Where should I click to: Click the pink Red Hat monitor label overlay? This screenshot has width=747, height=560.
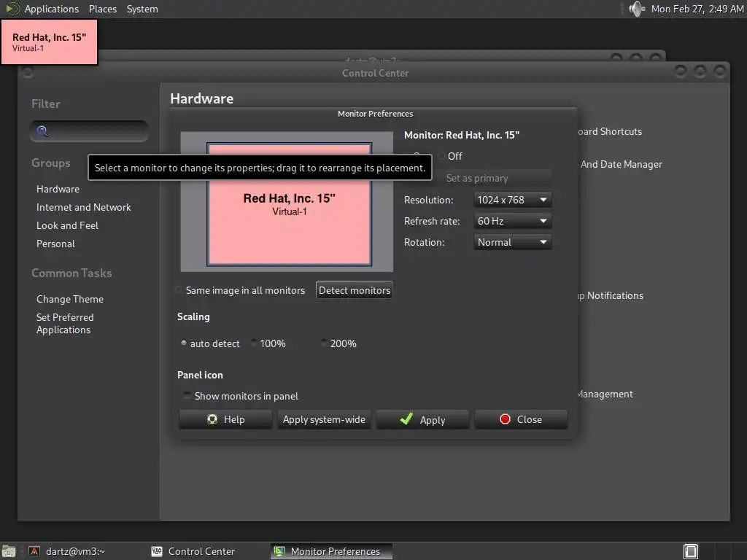[x=50, y=42]
